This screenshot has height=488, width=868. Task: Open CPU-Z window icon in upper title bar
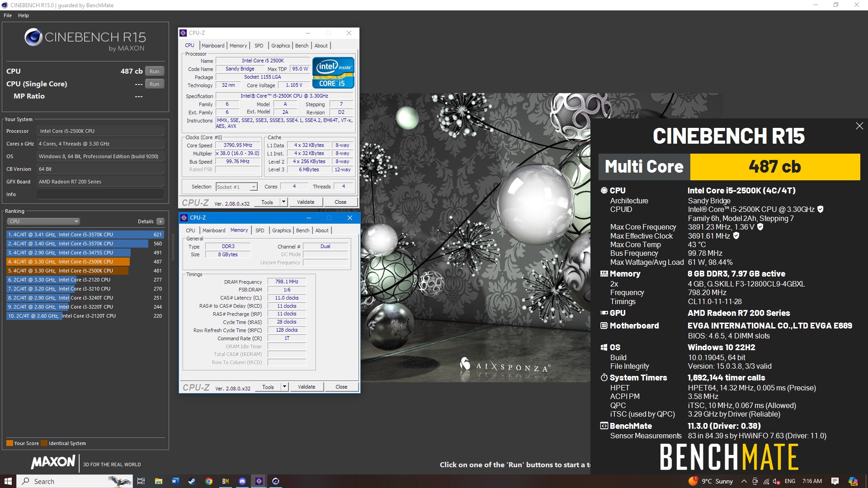click(183, 33)
